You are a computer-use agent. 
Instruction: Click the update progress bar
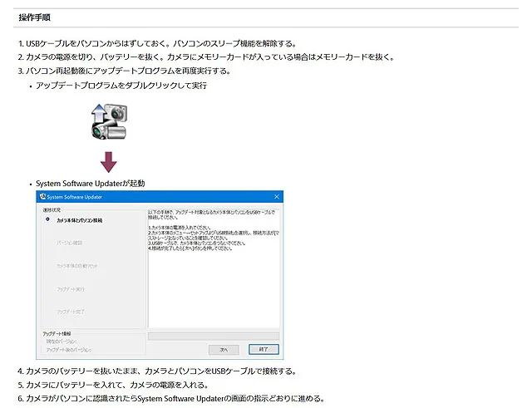tap(214, 336)
